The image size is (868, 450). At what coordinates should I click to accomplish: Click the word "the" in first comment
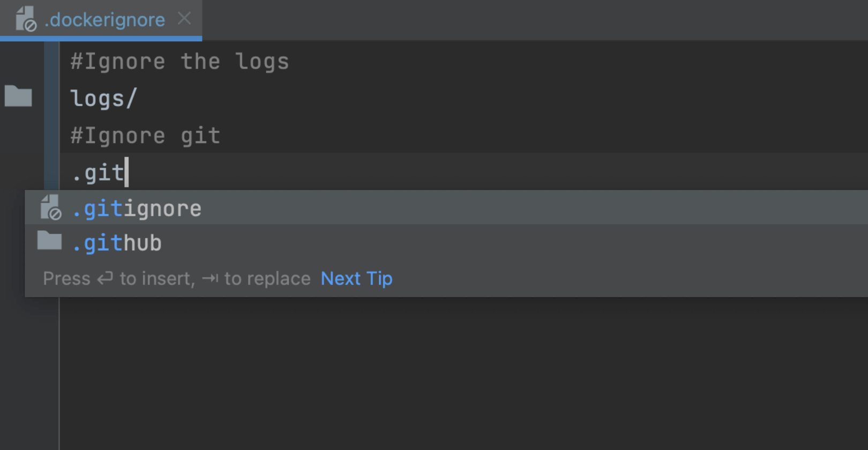tap(200, 62)
